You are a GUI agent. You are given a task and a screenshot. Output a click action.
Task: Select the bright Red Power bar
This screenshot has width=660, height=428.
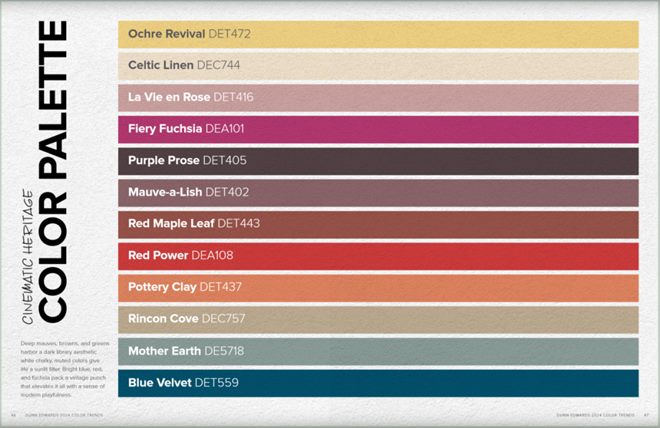378,256
